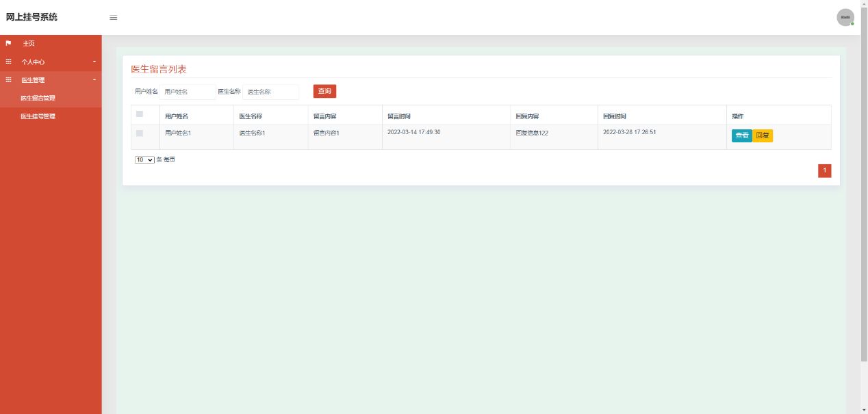Screen dimensions: 868x414
Task: Select cell 医生名称1
Action: (x=252, y=133)
